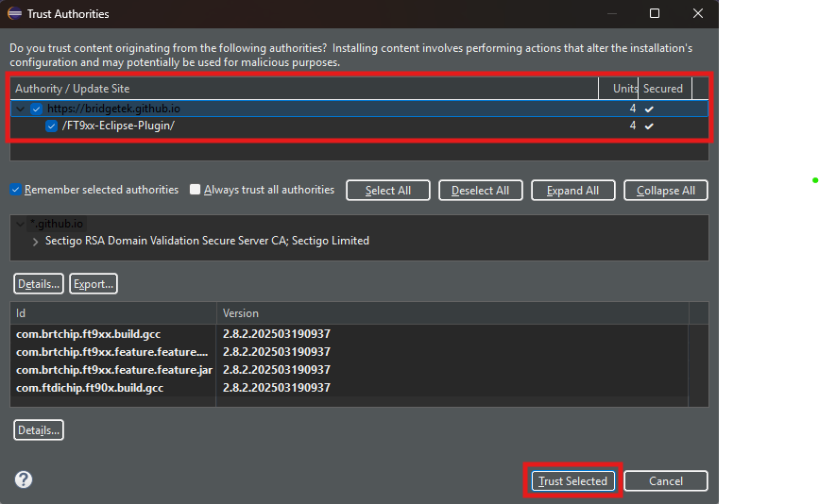Select com.brtchip.ft9xx.feature.feature.... row

coord(111,352)
